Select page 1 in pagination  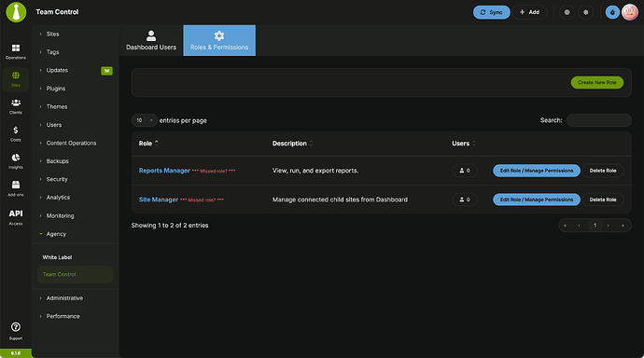[595, 225]
